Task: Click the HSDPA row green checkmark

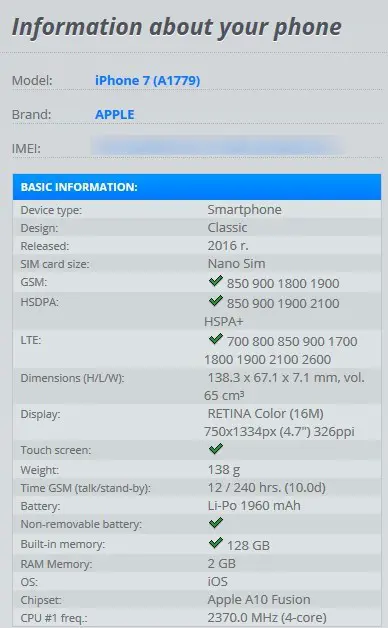Action: 215,301
